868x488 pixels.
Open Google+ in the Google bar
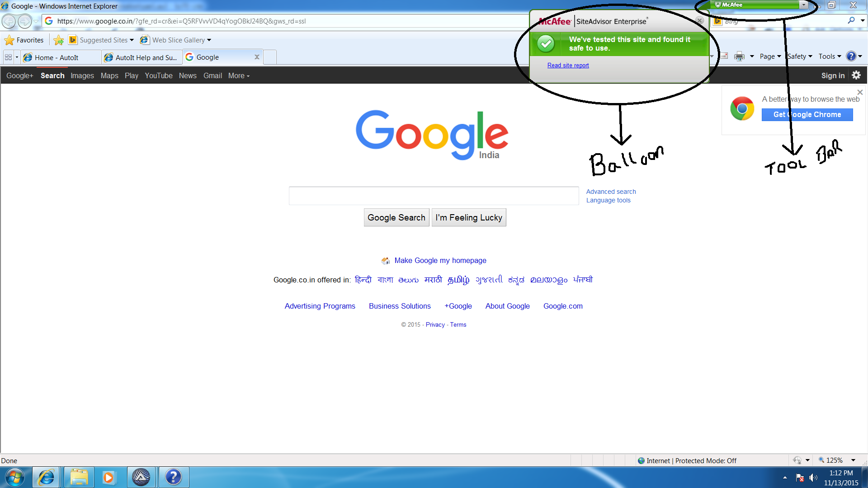[x=20, y=76]
